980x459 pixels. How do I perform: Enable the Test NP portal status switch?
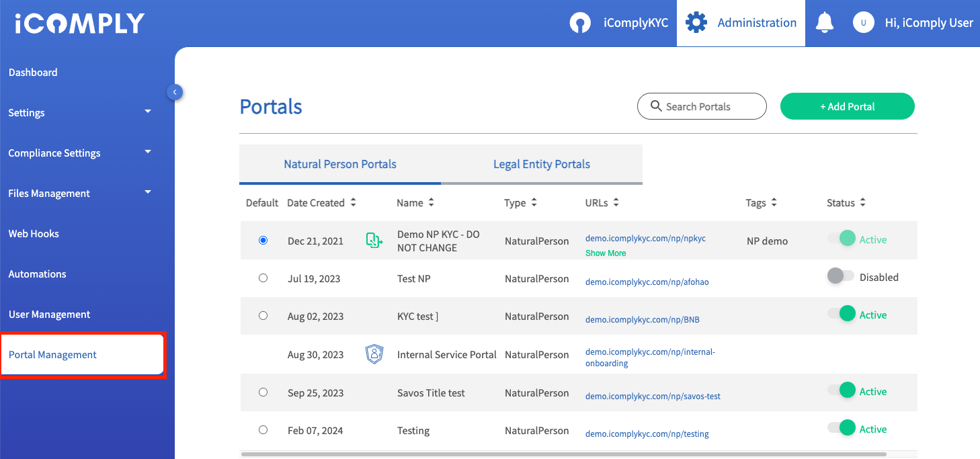pyautogui.click(x=841, y=276)
